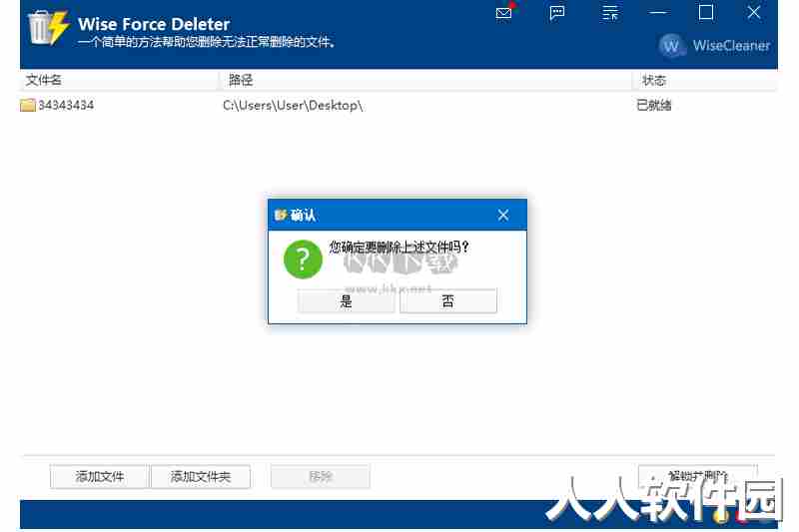
Task: Click the 已就绪 status cell
Action: (654, 106)
